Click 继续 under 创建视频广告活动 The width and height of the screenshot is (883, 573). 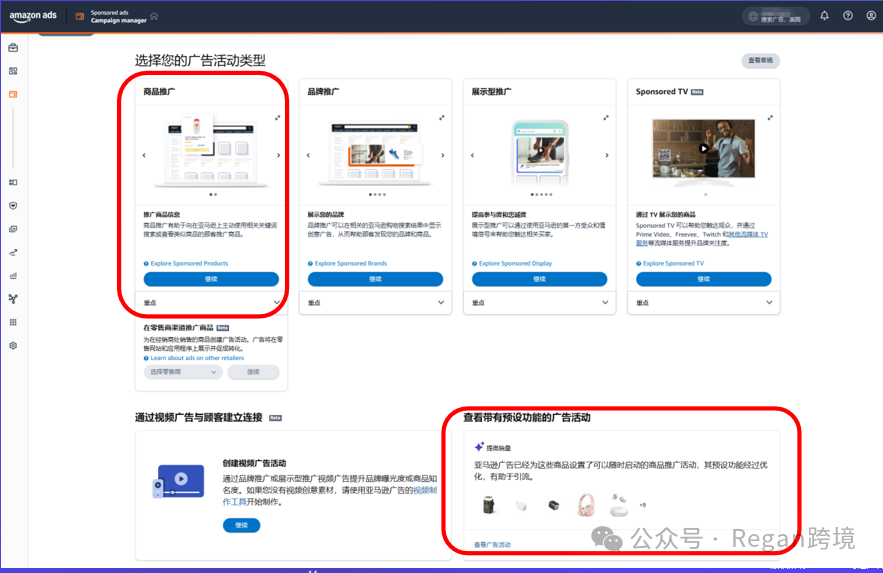(x=241, y=525)
